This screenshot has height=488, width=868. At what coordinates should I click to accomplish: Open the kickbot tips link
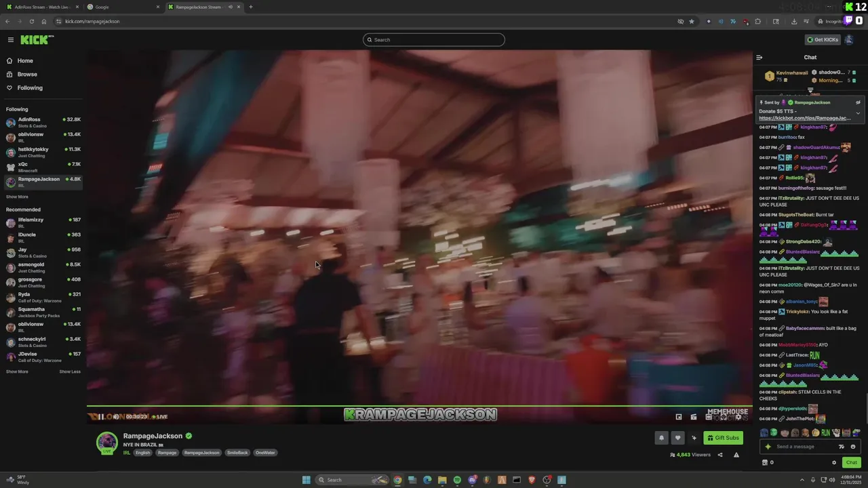click(804, 118)
